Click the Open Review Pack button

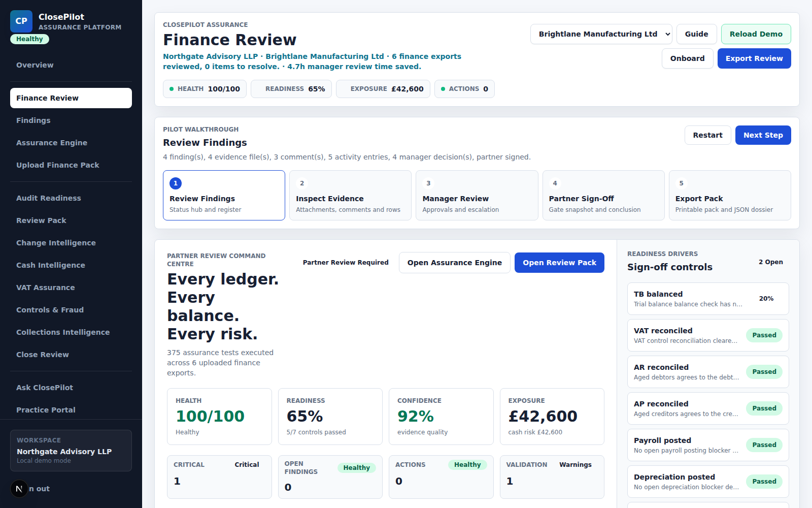pyautogui.click(x=559, y=263)
